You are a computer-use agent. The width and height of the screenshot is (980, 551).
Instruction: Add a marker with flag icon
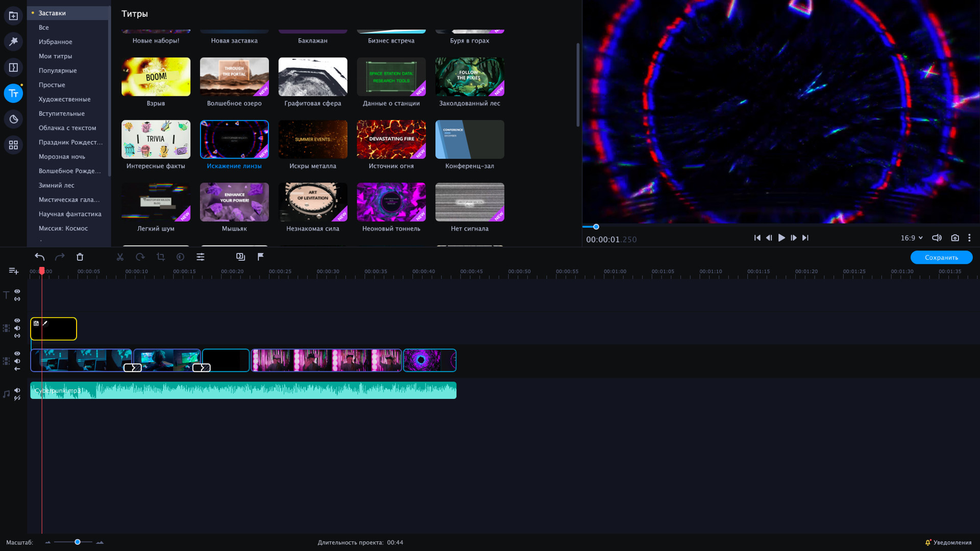[261, 257]
